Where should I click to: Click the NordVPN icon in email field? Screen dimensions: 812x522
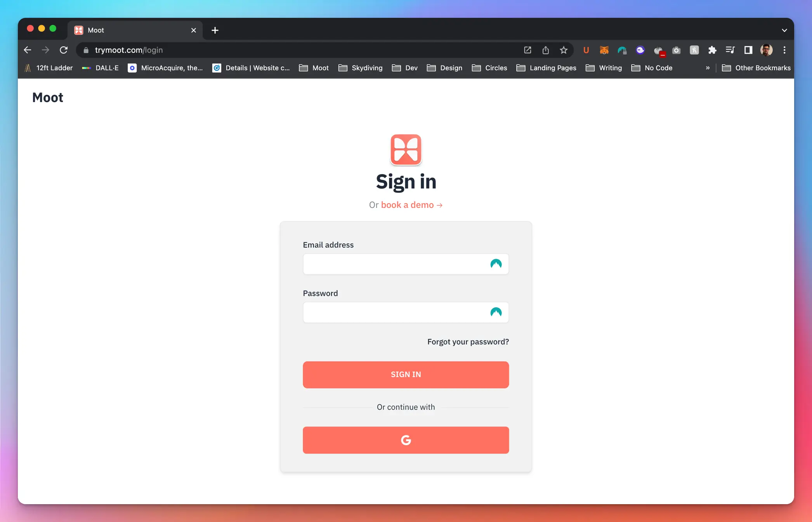pos(496,264)
